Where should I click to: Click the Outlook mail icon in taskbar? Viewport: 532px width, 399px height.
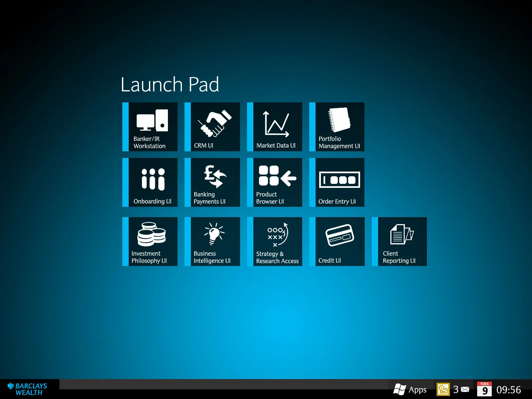point(443,388)
